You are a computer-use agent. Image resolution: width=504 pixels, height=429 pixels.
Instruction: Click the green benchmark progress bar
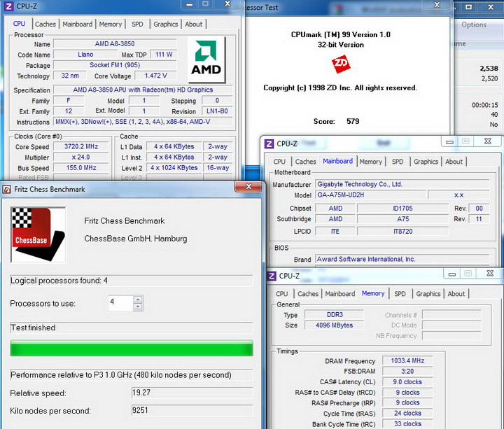132,349
